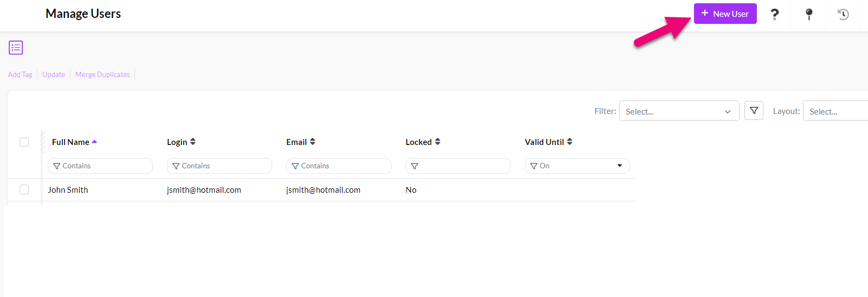Click the Full Name Contains filter field
868x297 pixels.
tap(100, 166)
